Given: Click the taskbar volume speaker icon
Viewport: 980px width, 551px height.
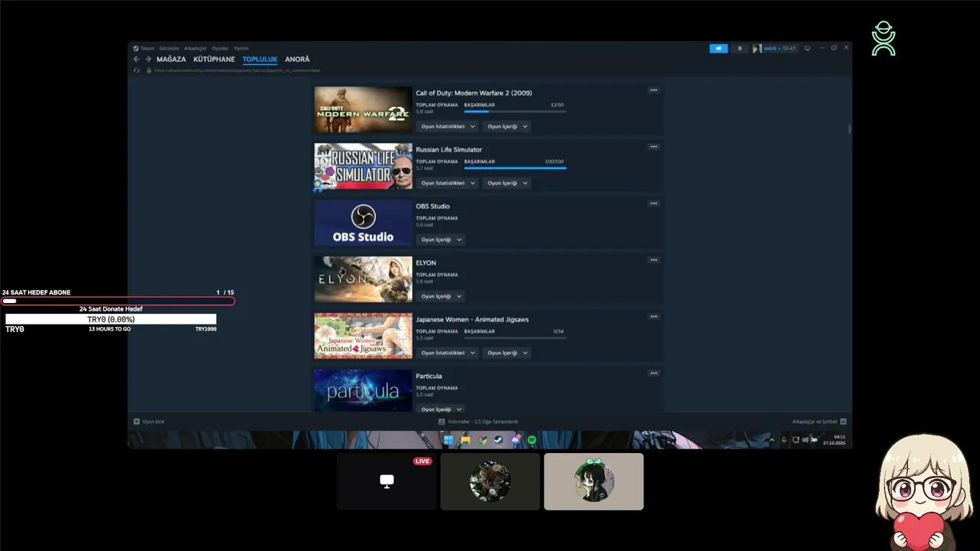Looking at the screenshot, I should point(805,440).
